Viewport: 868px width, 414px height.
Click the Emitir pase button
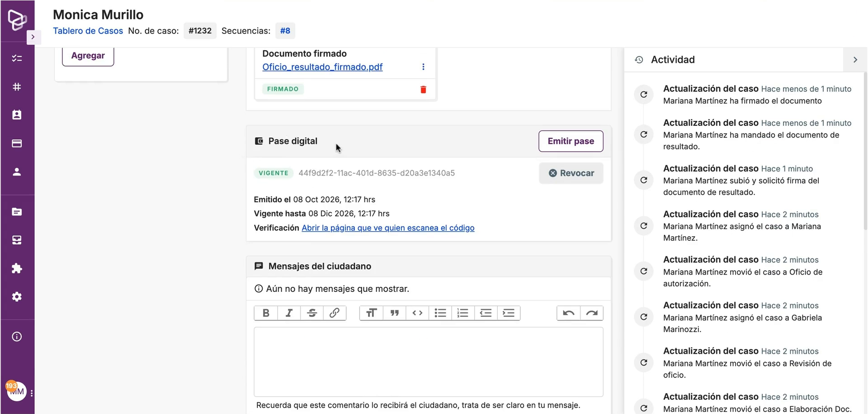(571, 141)
